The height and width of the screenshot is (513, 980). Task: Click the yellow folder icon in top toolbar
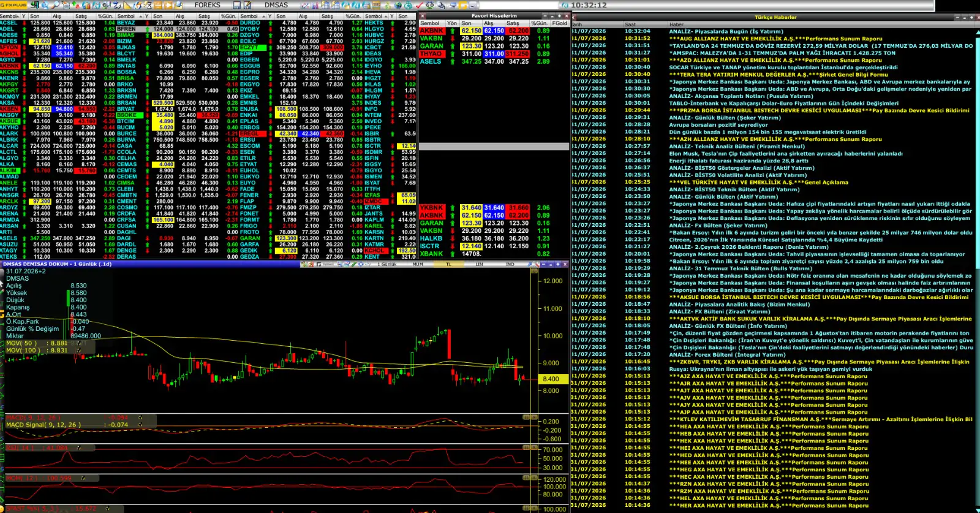[x=463, y=5]
